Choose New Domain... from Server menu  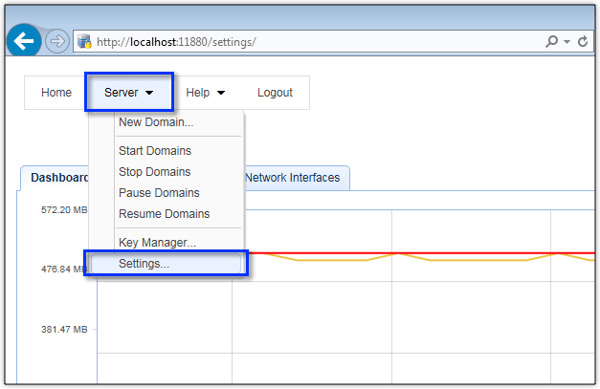[156, 122]
